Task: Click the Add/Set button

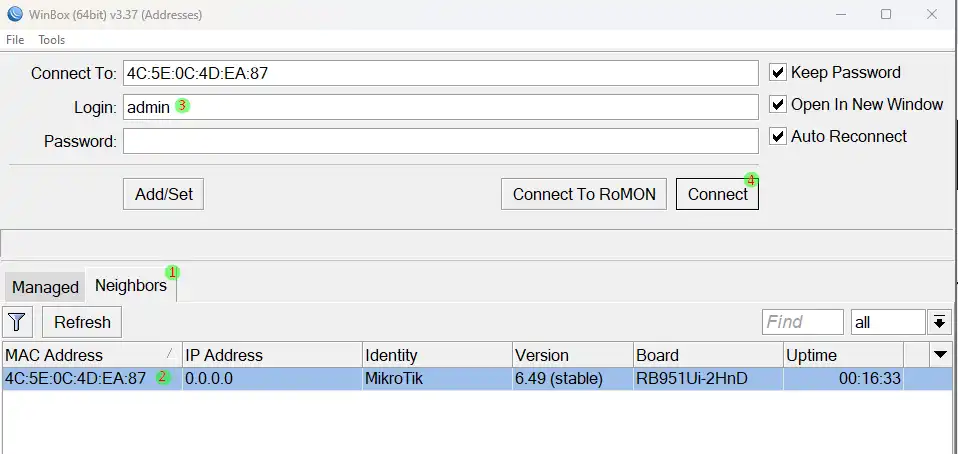Action: (x=164, y=195)
